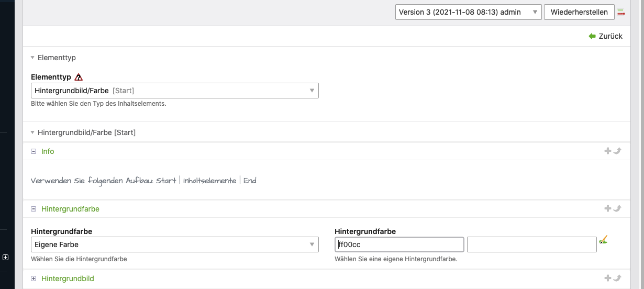Viewport: 644px width, 289px height.
Task: Click the bold Elementtyp field label
Action: coord(51,77)
